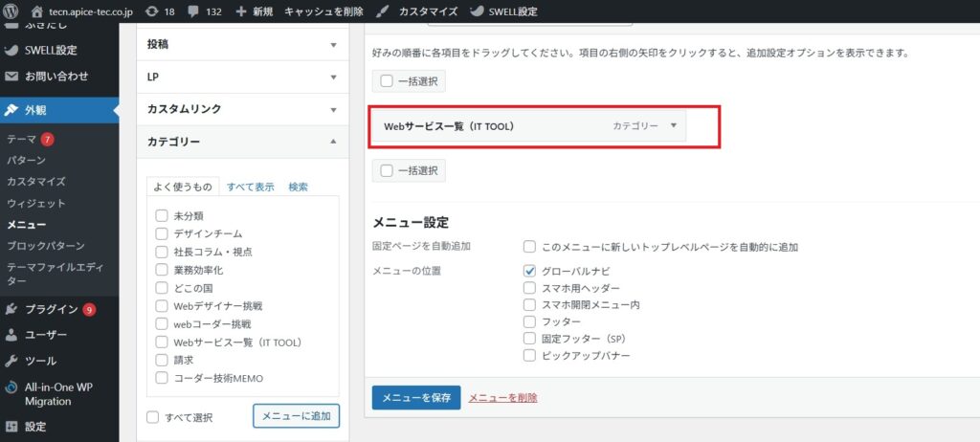Check the Webデザイナー挑戦 category
980x442 pixels.
(162, 306)
